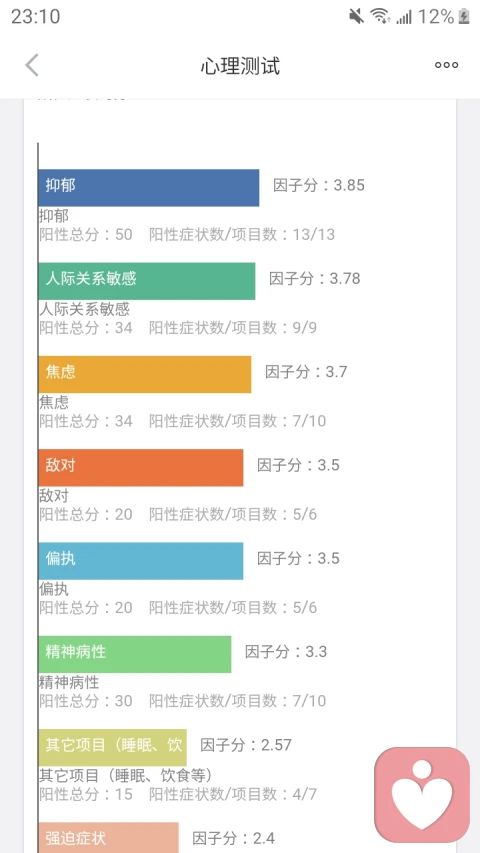Select the green 人际关系敏感 bar
The width and height of the screenshot is (480, 853).
point(146,281)
